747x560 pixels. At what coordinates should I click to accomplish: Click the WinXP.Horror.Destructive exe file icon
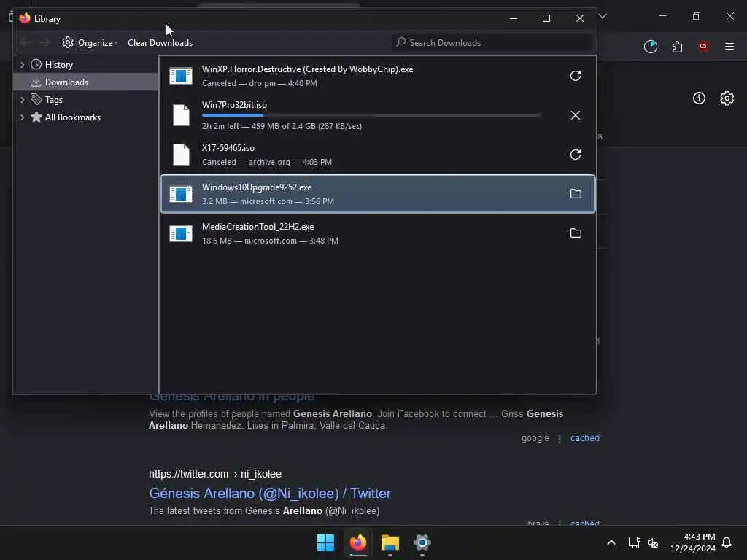click(x=181, y=76)
